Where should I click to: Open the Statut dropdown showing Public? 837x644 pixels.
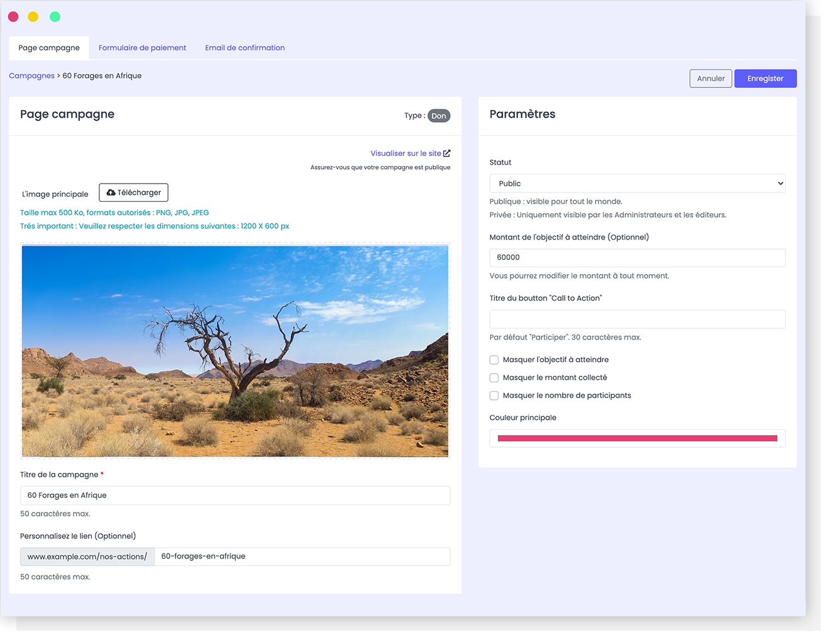click(x=637, y=184)
